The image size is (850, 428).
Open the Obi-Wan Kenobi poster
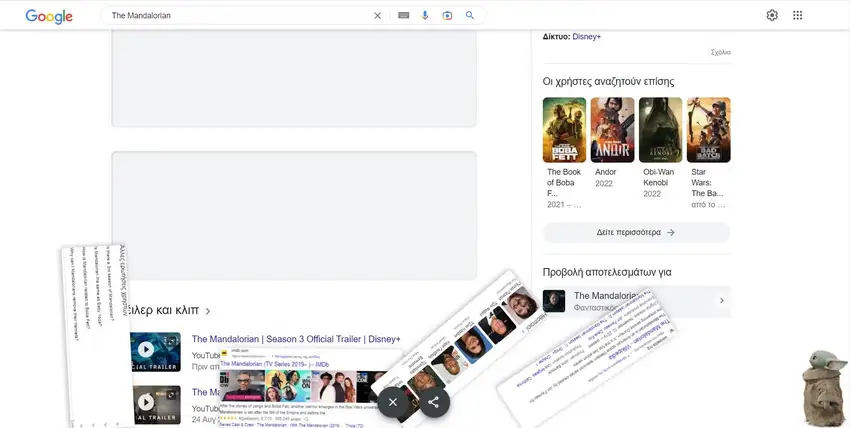pos(660,130)
